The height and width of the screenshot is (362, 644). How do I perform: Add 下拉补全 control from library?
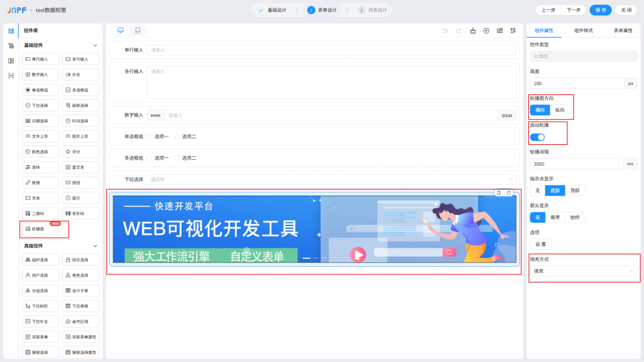click(41, 321)
